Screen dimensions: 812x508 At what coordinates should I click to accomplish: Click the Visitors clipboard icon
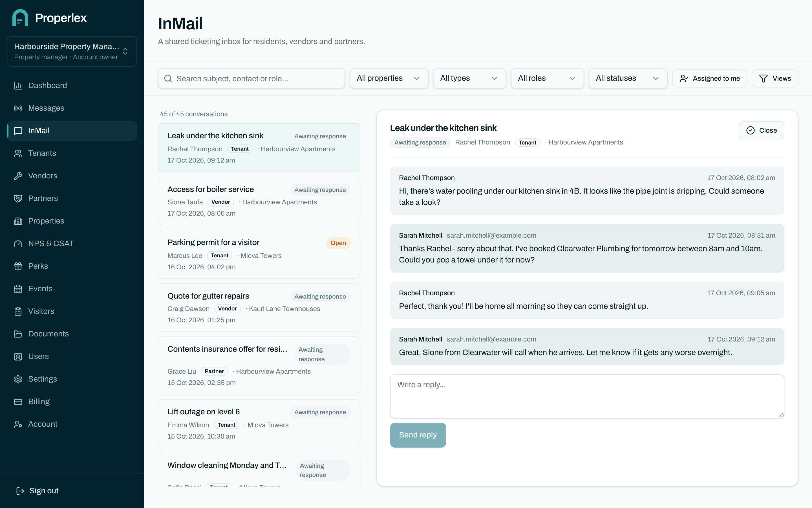[18, 311]
